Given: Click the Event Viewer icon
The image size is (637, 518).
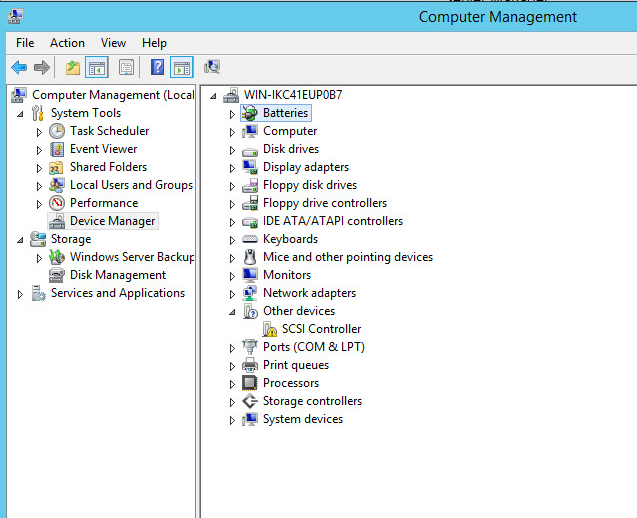Looking at the screenshot, I should click(x=57, y=149).
